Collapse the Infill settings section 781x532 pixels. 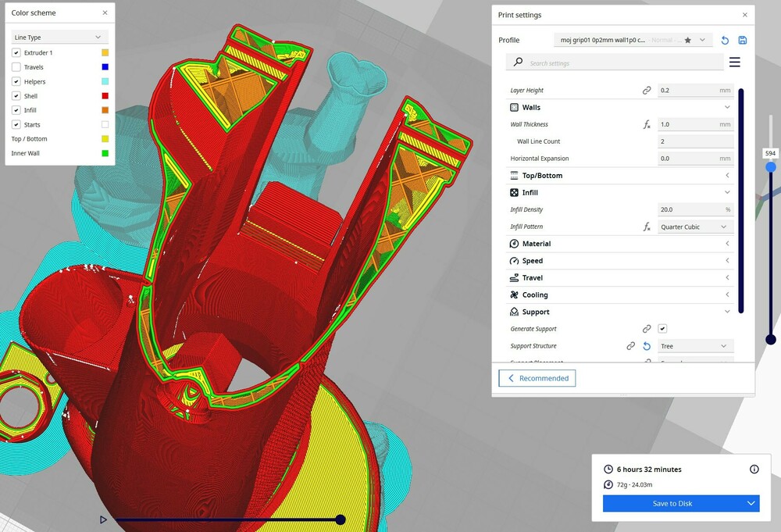pos(727,192)
